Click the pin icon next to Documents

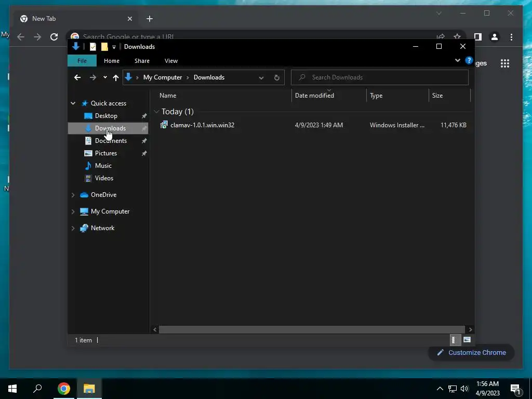[144, 141]
